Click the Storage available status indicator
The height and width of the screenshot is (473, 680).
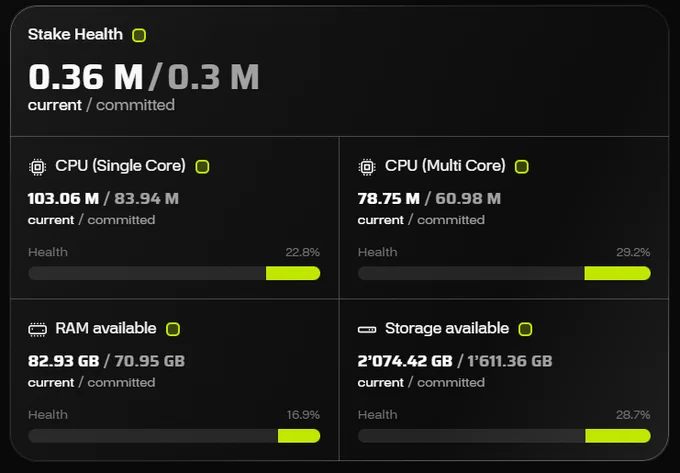coord(525,329)
